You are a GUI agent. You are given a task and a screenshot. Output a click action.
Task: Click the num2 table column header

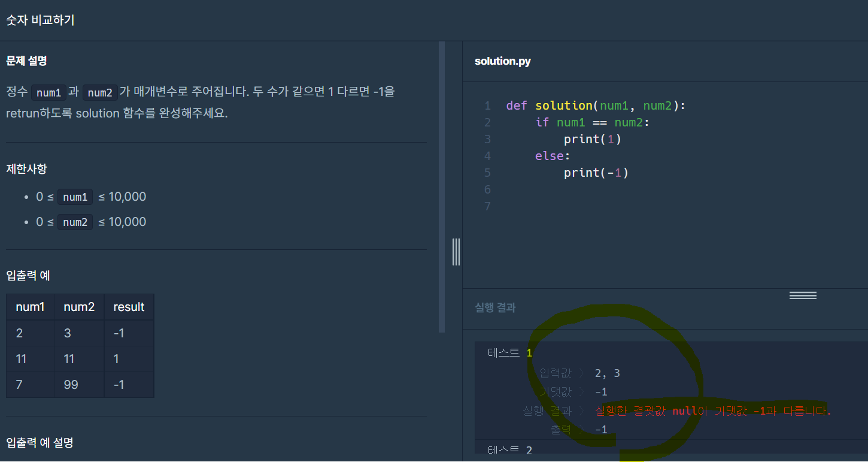(x=79, y=307)
